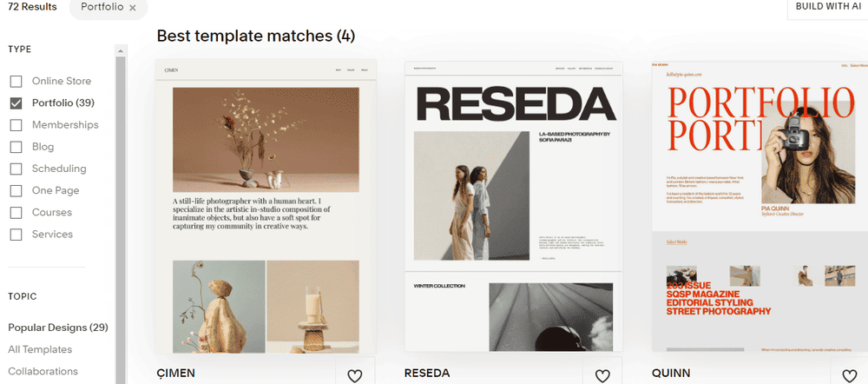Open Popular Designs (29) topic
The width and height of the screenshot is (868, 384).
(58, 328)
